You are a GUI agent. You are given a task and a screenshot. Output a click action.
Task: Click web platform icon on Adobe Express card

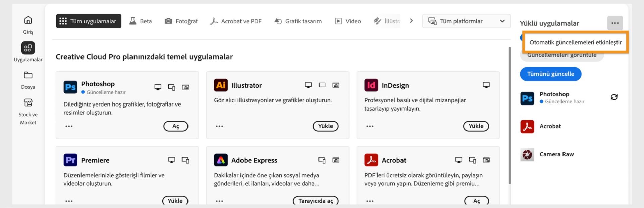[336, 160]
